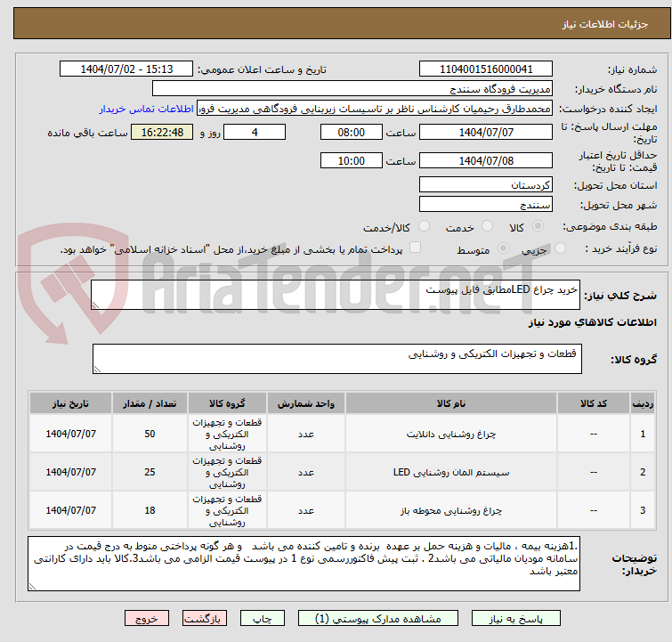Click the response deadline date 1404/07/07 field

[486, 132]
